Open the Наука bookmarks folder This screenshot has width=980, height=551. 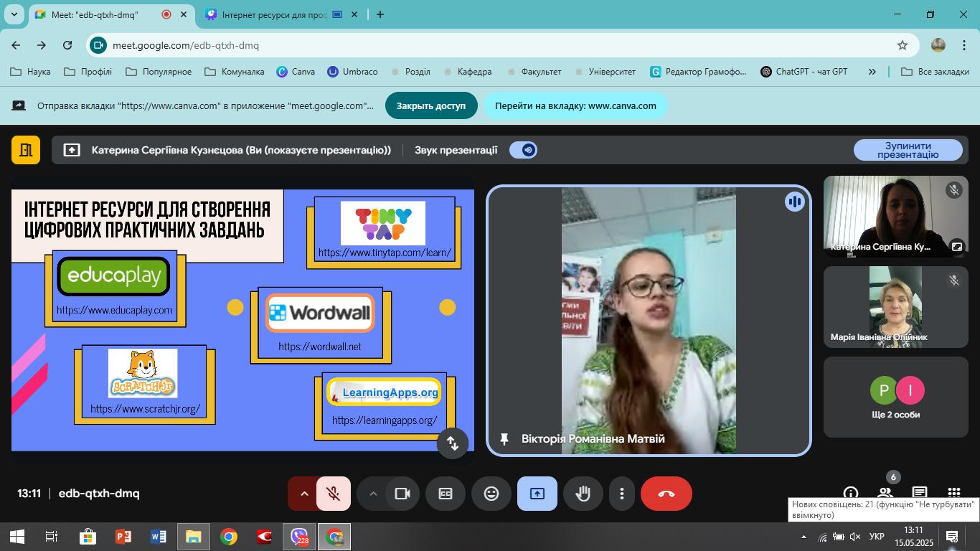[x=30, y=72]
